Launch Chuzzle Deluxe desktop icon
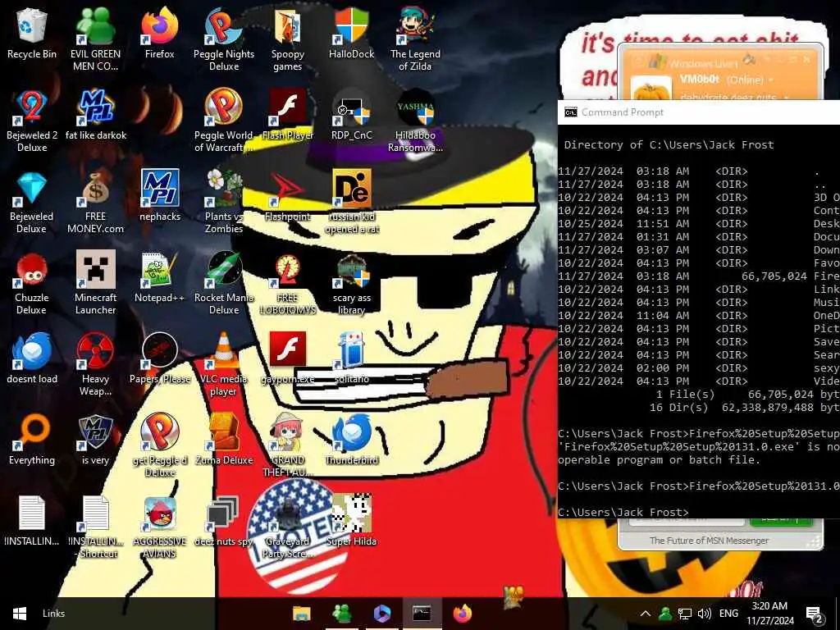 tap(32, 283)
